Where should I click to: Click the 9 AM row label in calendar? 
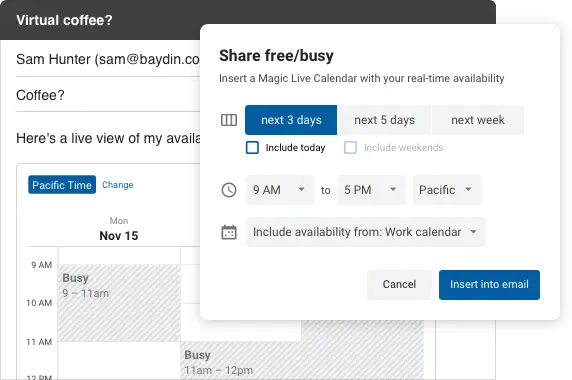pyautogui.click(x=42, y=265)
